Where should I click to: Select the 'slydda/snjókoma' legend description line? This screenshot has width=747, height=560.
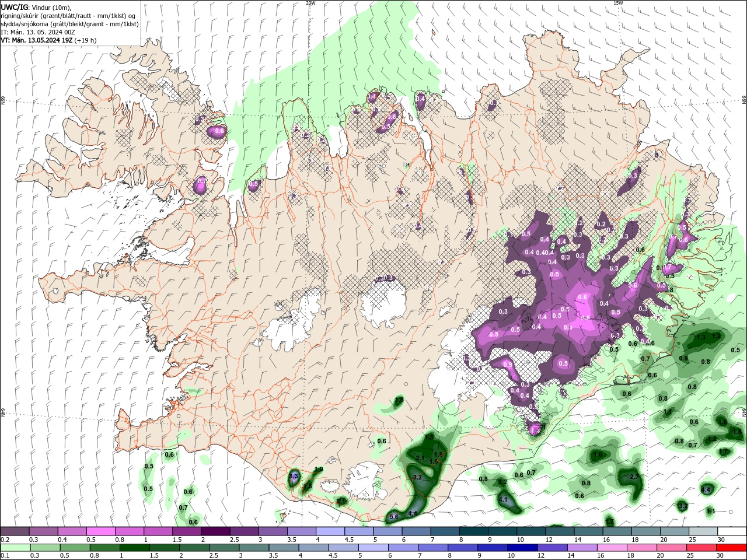70,24
